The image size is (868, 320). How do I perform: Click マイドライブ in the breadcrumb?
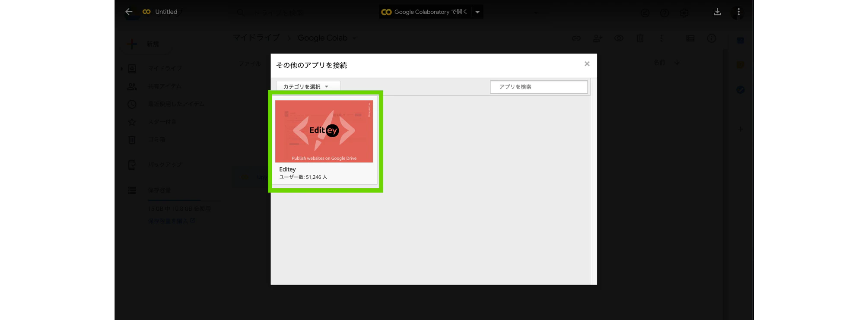tap(256, 38)
